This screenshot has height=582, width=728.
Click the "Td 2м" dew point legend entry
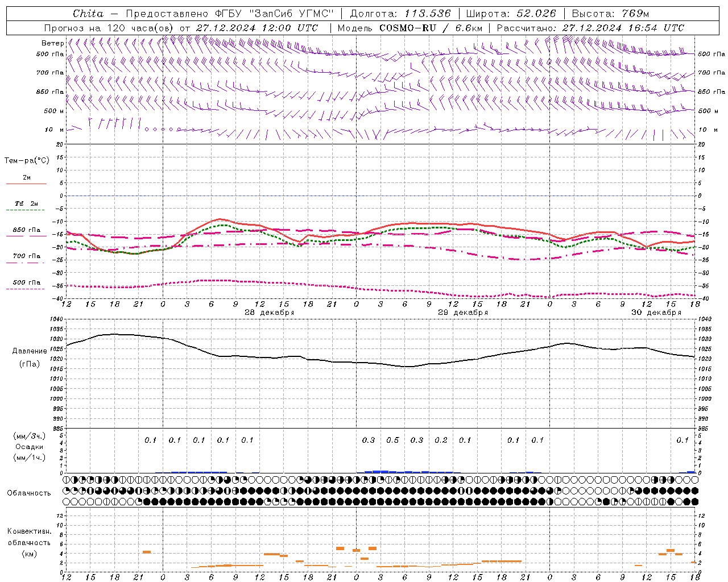click(27, 203)
